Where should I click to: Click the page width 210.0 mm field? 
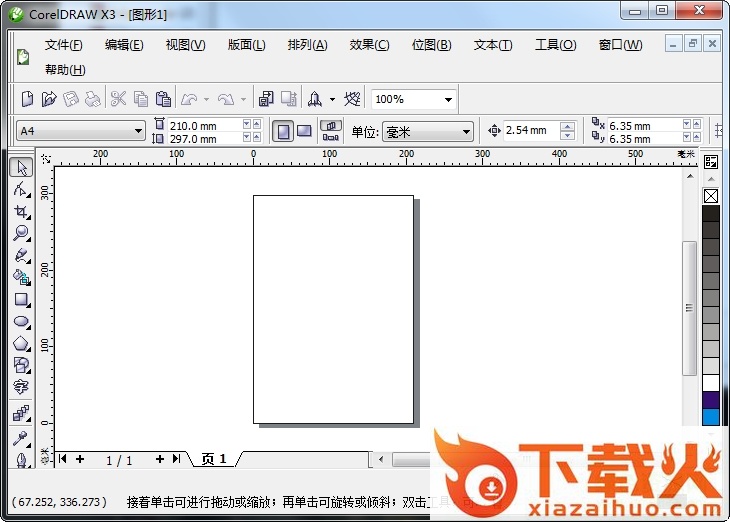[204, 125]
